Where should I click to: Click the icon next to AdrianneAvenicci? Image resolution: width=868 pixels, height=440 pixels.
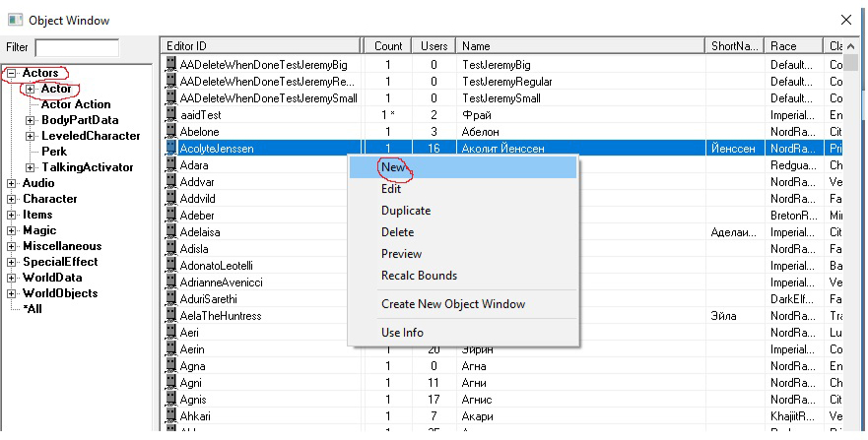point(170,283)
